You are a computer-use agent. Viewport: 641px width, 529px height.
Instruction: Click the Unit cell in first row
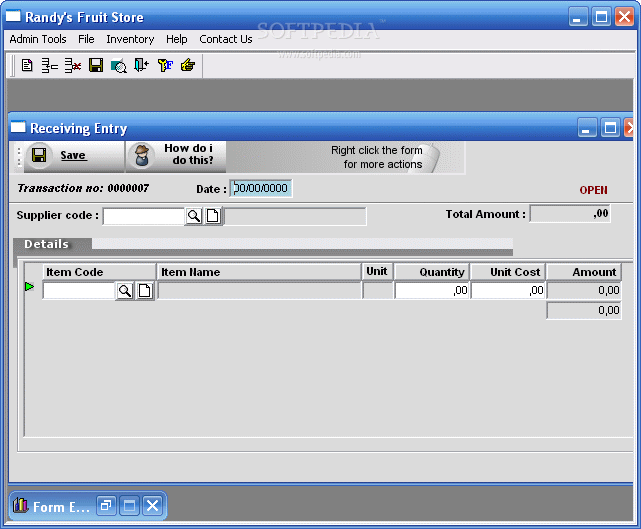click(377, 291)
